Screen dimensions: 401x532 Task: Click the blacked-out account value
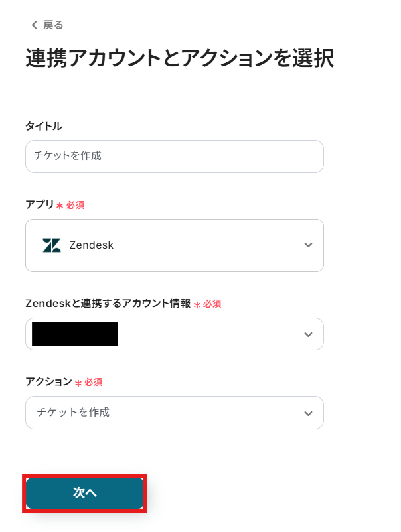pyautogui.click(x=74, y=334)
